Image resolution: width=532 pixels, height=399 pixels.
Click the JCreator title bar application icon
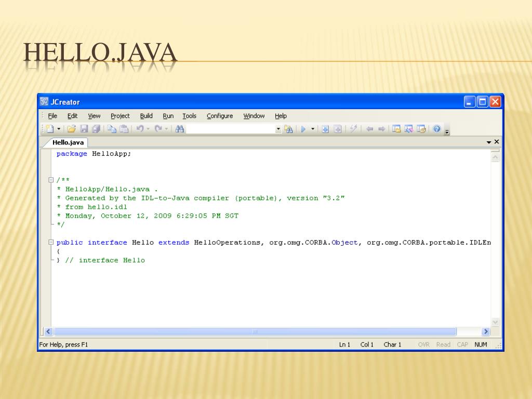pos(44,101)
